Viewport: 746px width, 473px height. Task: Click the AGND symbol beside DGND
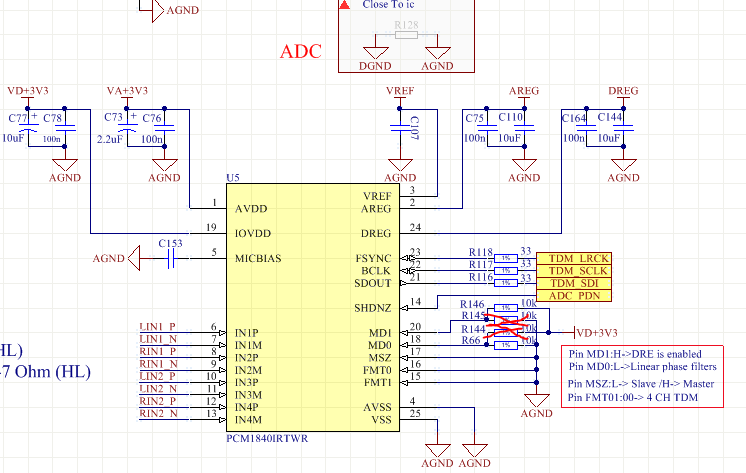coord(438,53)
